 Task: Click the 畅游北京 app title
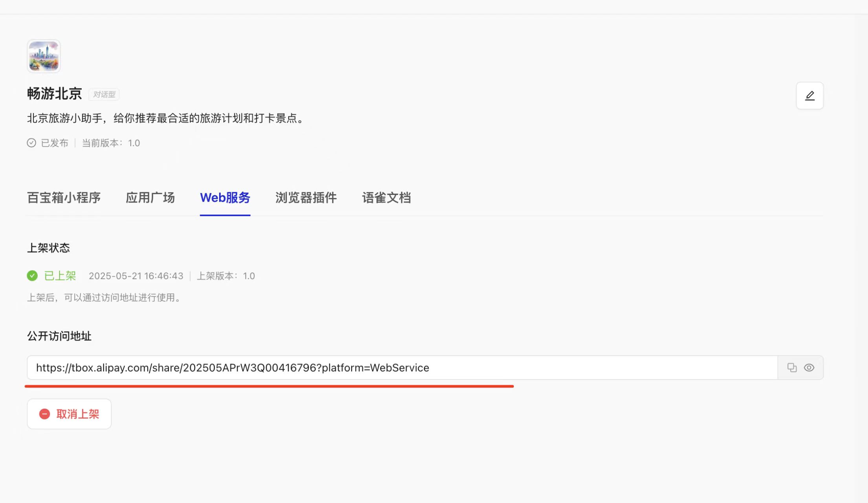(x=54, y=94)
